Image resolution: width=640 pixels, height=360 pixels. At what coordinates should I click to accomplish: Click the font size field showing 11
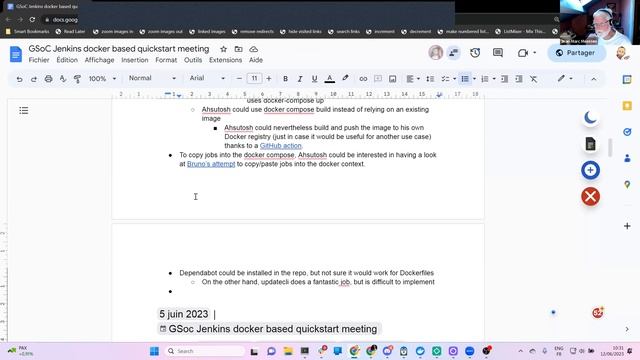point(254,78)
